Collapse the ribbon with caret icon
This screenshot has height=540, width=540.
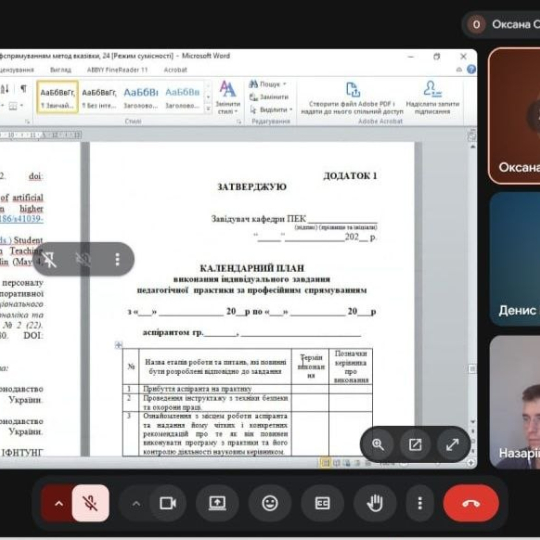point(459,70)
